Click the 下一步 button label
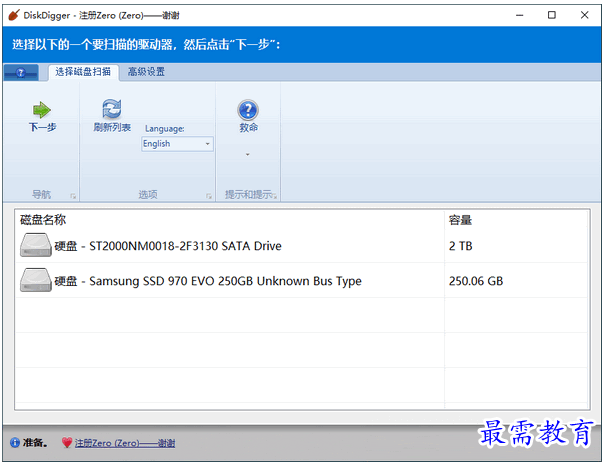Image resolution: width=602 pixels, height=464 pixels. click(x=42, y=127)
